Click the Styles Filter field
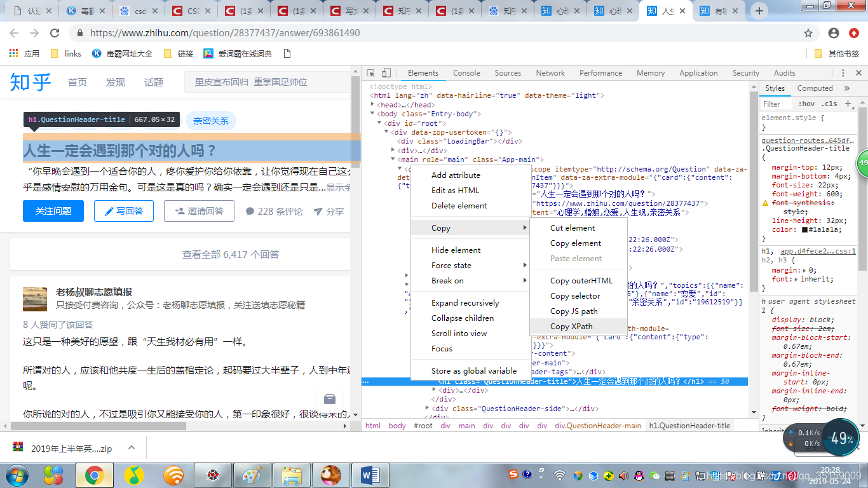 click(776, 104)
